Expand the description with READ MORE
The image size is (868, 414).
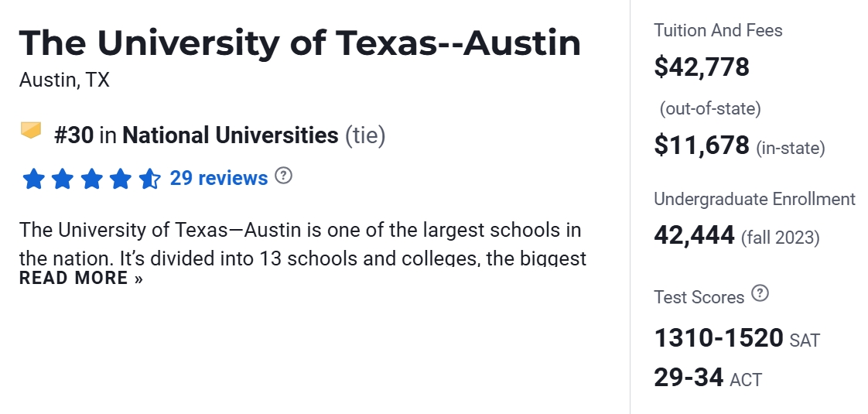point(81,279)
